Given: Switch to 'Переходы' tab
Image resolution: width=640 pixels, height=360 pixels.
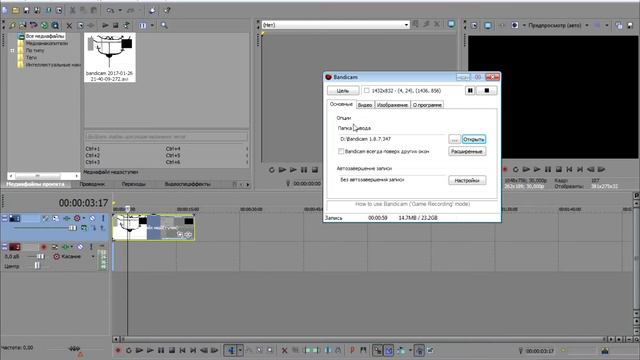Looking at the screenshot, I should click(133, 184).
